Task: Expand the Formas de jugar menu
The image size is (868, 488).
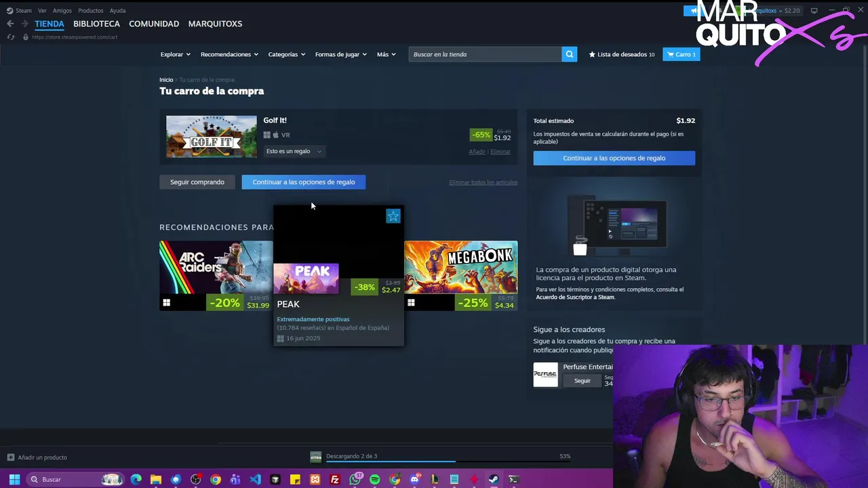Action: coord(340,54)
